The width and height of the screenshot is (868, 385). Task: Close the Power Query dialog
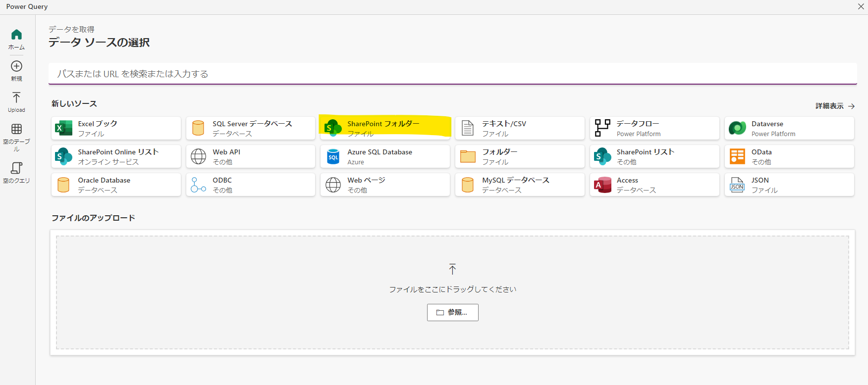861,6
